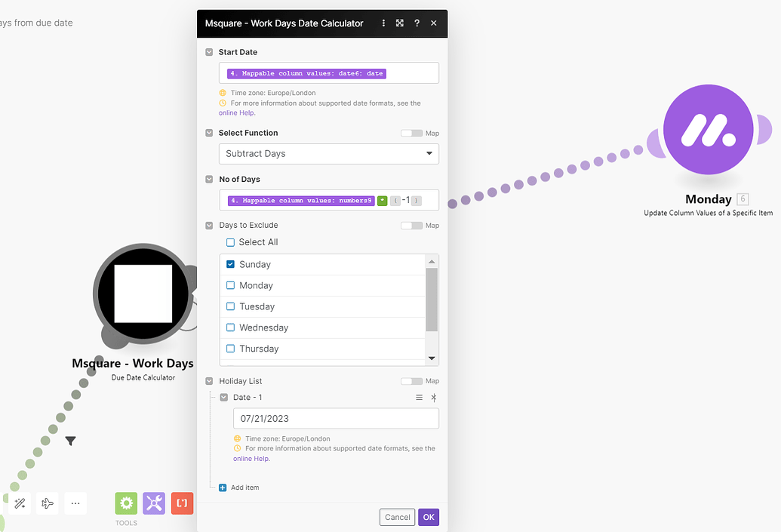Uncheck the Sunday checkbox
781x532 pixels.
pos(230,264)
